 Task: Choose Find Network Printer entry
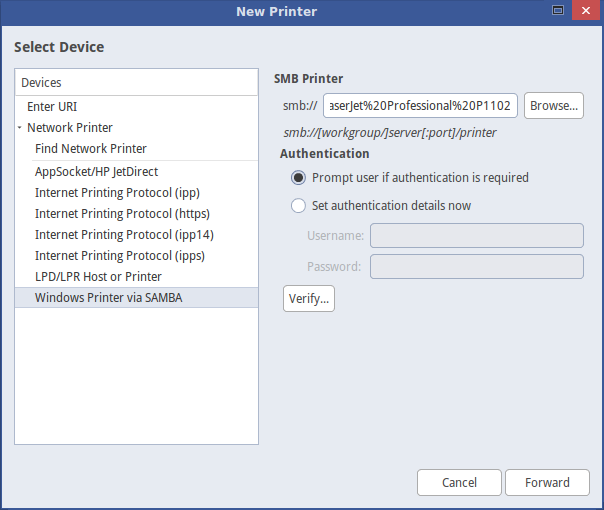[90, 149]
